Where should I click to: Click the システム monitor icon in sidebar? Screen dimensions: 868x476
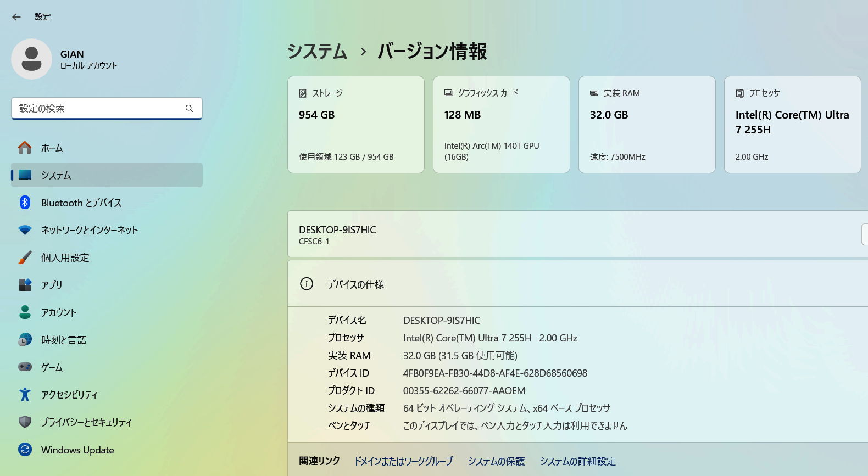pos(25,175)
